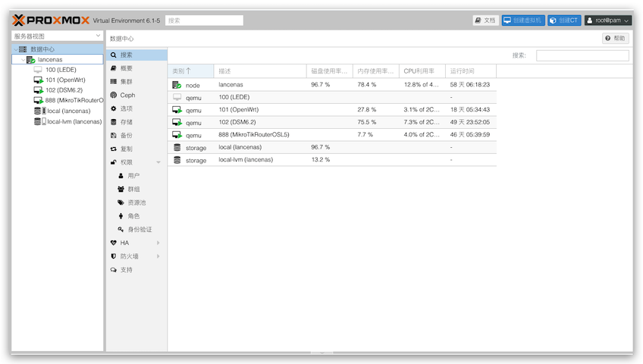
Task: Select the 存储 storage menu item
Action: coord(126,121)
